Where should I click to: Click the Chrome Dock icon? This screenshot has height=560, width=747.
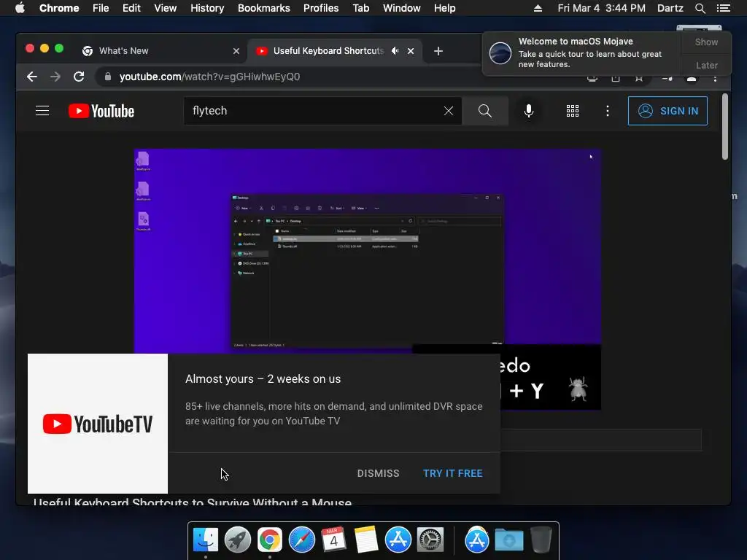pos(270,540)
